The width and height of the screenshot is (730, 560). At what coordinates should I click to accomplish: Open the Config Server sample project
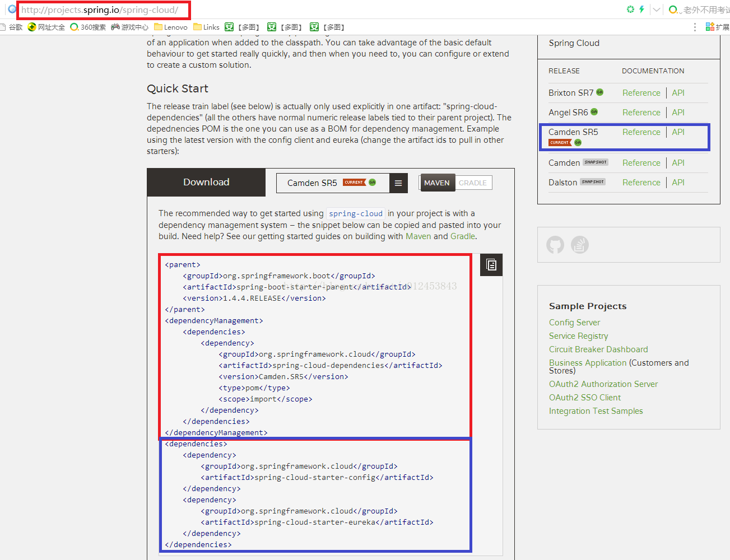coord(574,323)
